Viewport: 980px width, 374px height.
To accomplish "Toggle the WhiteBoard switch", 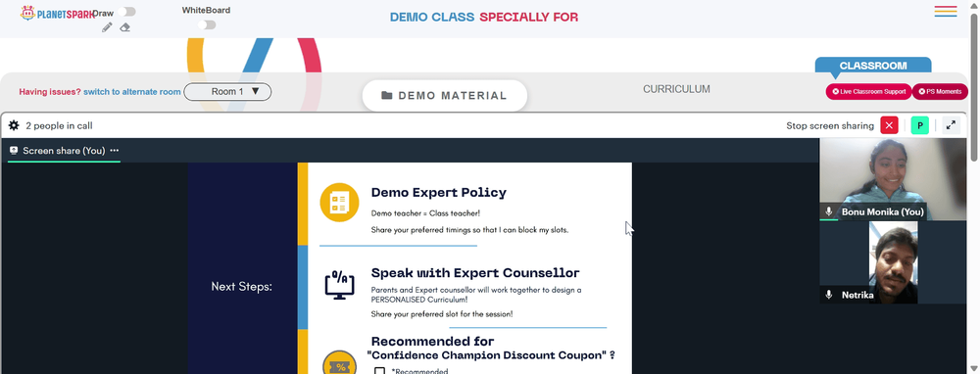I will click(207, 25).
